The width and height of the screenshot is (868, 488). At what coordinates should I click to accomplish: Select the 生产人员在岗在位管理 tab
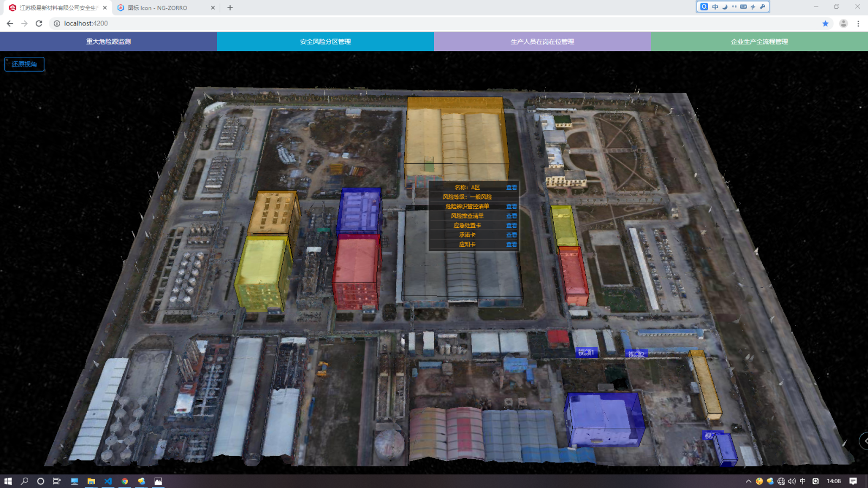point(542,42)
